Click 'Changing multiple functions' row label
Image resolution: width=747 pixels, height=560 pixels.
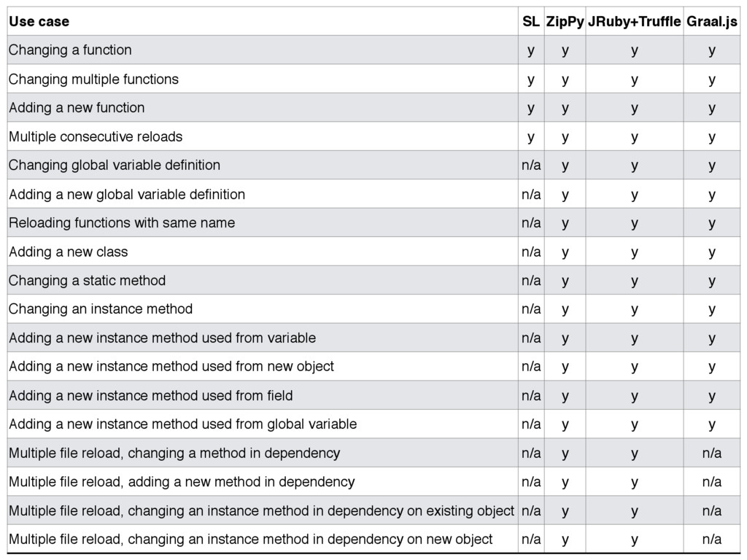pyautogui.click(x=93, y=79)
